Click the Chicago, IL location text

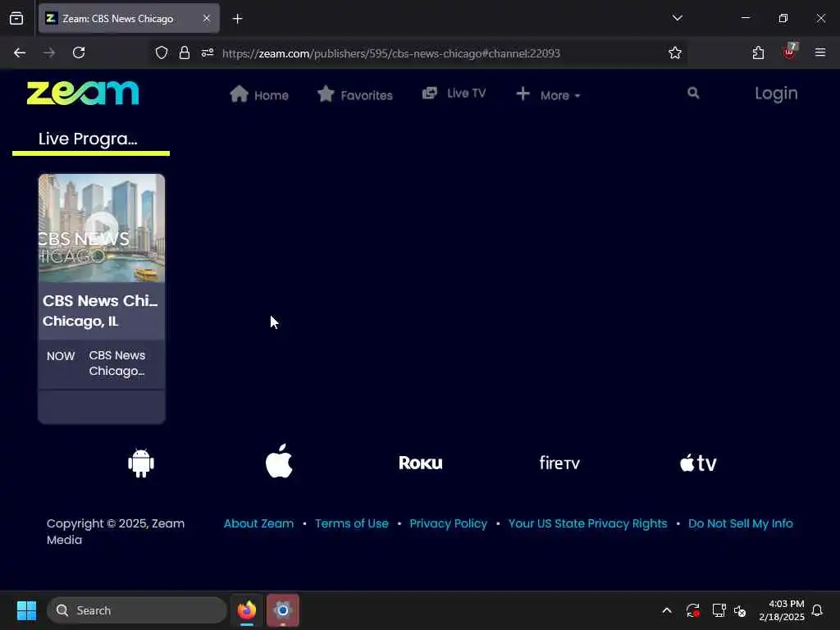(80, 321)
